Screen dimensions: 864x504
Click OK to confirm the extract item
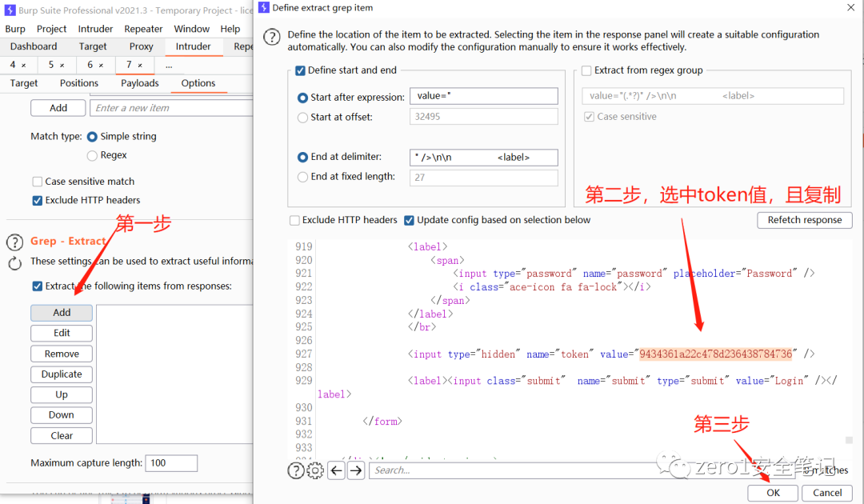point(773,493)
